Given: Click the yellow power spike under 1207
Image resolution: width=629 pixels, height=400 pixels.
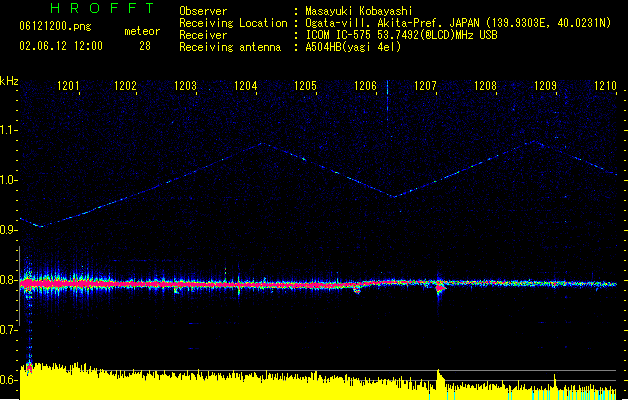Looking at the screenshot, I should [439, 379].
